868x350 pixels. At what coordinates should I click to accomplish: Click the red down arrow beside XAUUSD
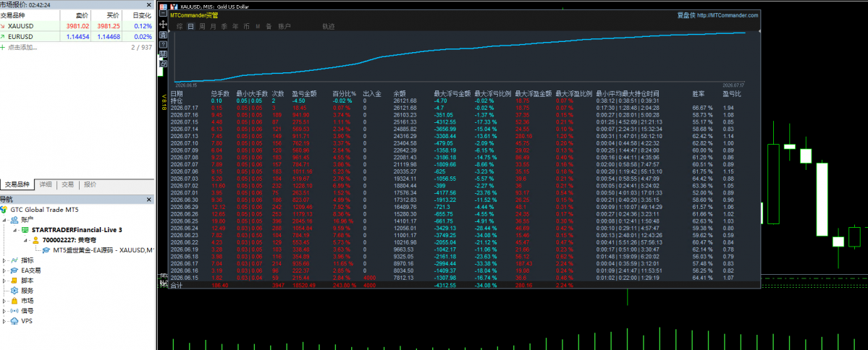4,27
